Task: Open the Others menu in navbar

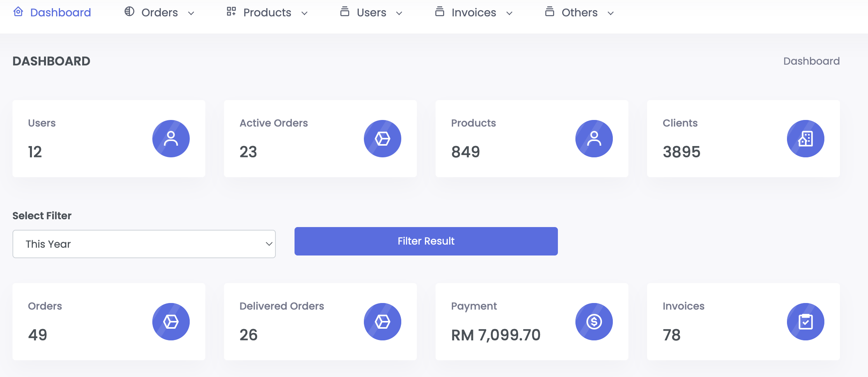Action: (x=579, y=13)
